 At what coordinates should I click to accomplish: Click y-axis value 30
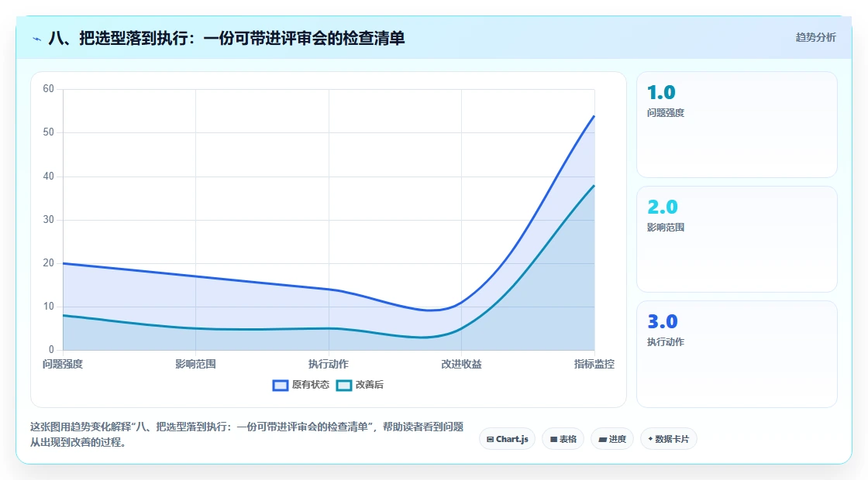point(49,220)
